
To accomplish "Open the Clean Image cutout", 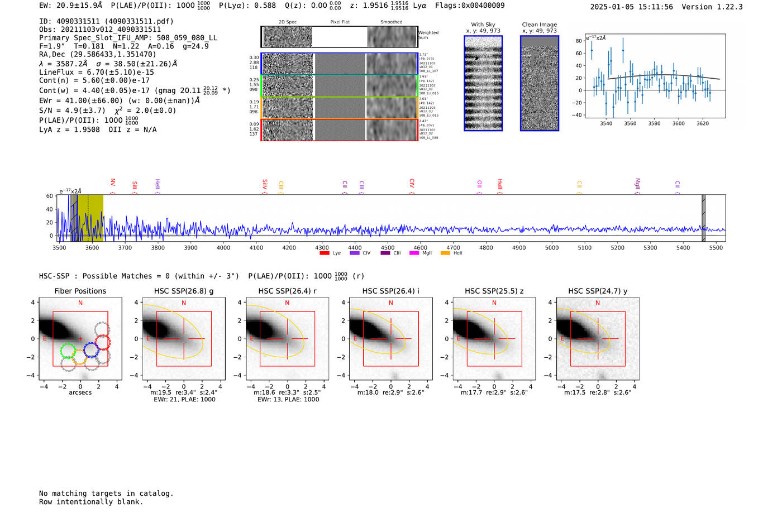I will click(x=540, y=83).
